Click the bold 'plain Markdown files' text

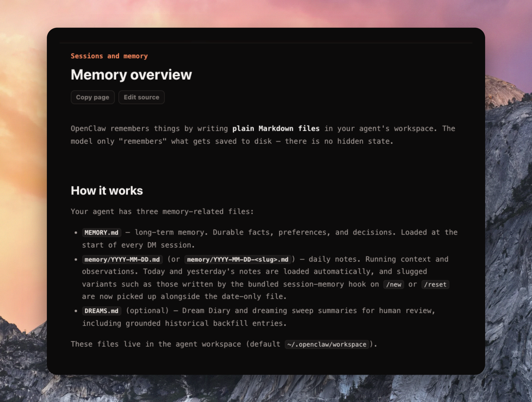point(276,128)
